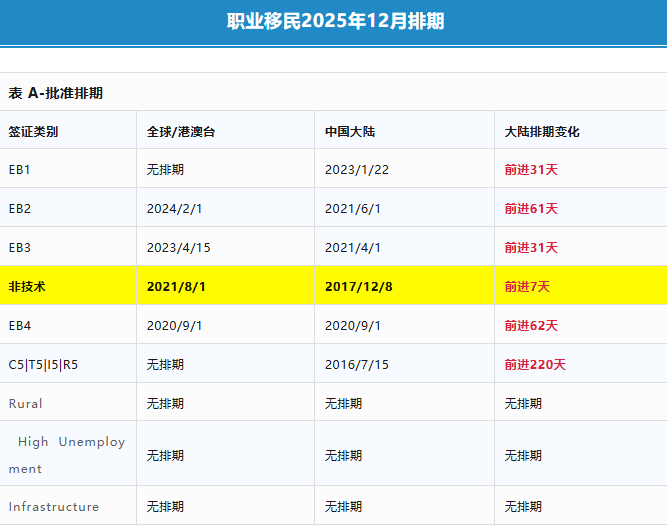This screenshot has height=526, width=667.
Task: Select the date 2016/7/15
Action: coord(357,365)
